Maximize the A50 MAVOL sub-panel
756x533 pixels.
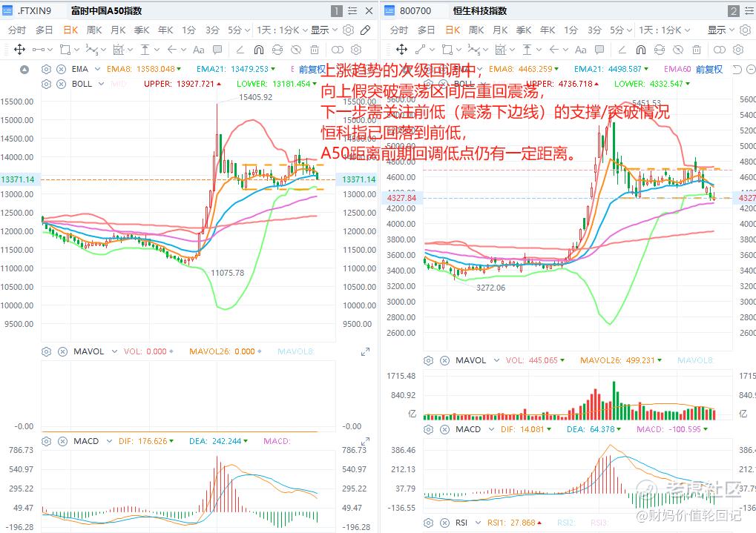point(366,352)
